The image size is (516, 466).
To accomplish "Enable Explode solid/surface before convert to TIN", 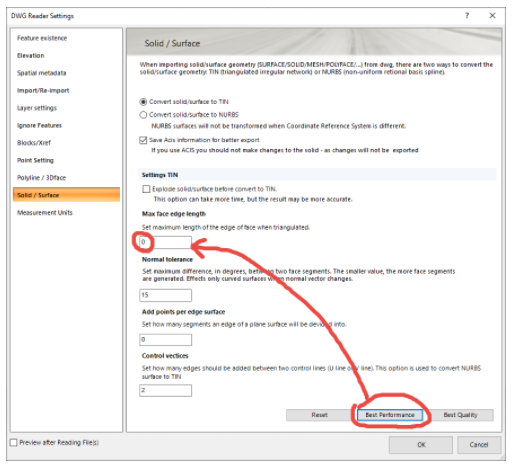I will [x=146, y=189].
